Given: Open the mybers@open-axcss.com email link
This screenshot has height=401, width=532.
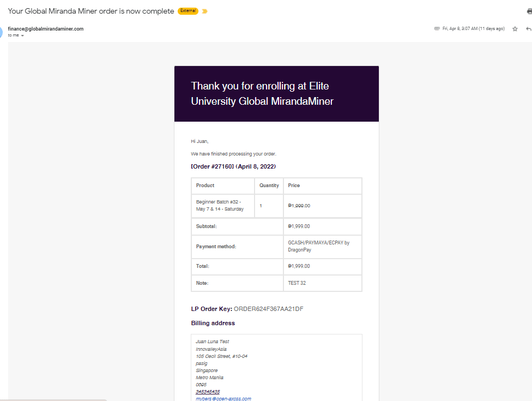Looking at the screenshot, I should coord(223,399).
